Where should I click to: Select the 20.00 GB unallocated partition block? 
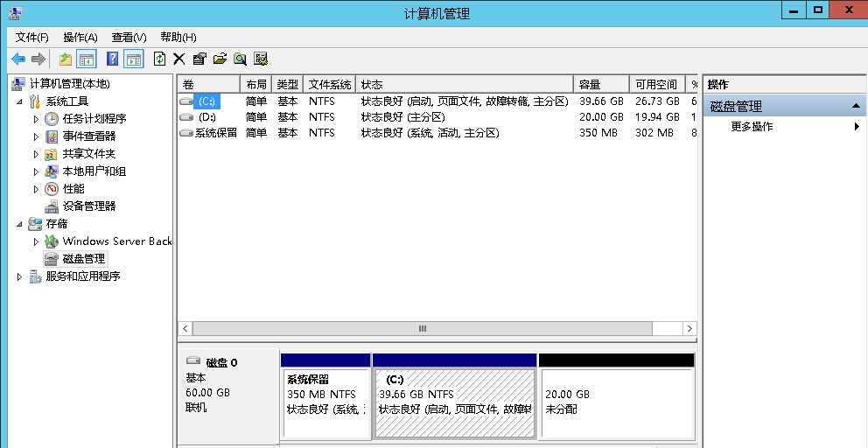coord(616,402)
